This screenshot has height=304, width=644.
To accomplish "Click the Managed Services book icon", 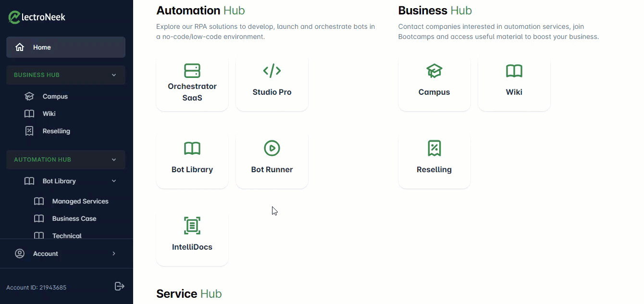I will tap(39, 201).
